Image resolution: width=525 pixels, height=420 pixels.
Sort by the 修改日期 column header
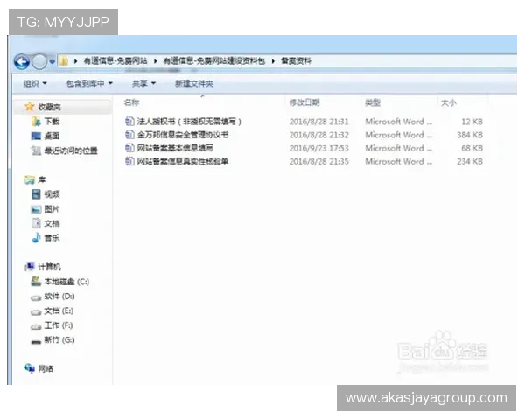pyautogui.click(x=304, y=102)
